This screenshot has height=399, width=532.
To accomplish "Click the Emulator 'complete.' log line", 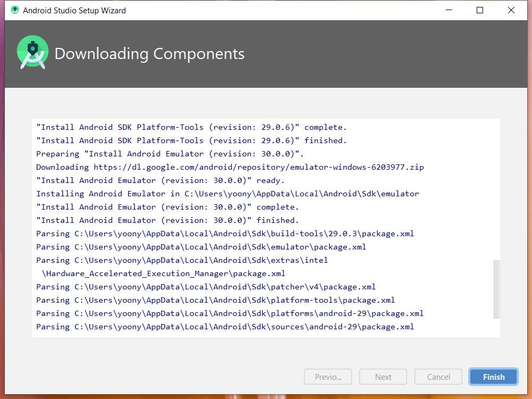I will (x=168, y=207).
